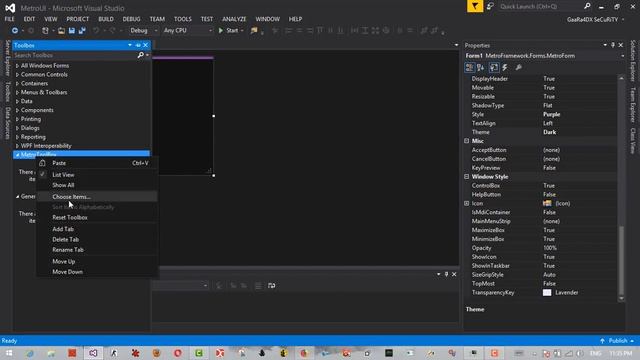
Task: Open the PROJECT menu
Action: click(x=78, y=19)
